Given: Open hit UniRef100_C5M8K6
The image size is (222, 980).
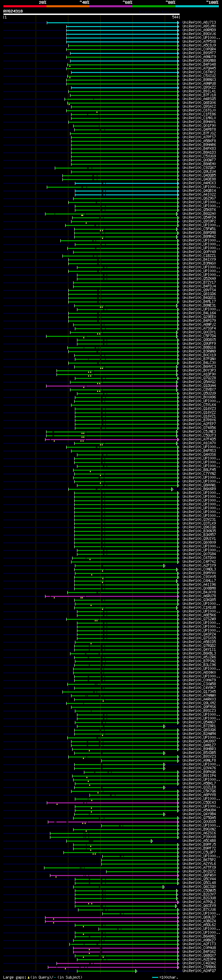Looking at the screenshot, I should point(199,967).
